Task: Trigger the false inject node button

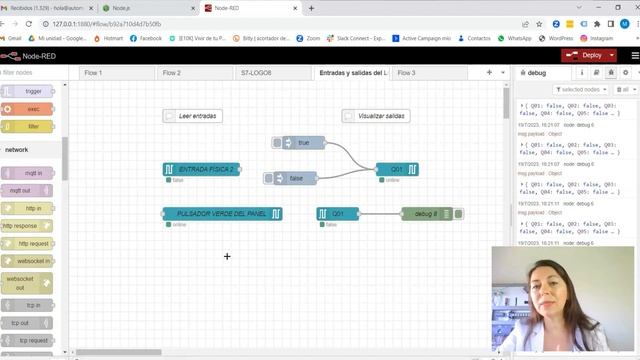Action: [269, 178]
